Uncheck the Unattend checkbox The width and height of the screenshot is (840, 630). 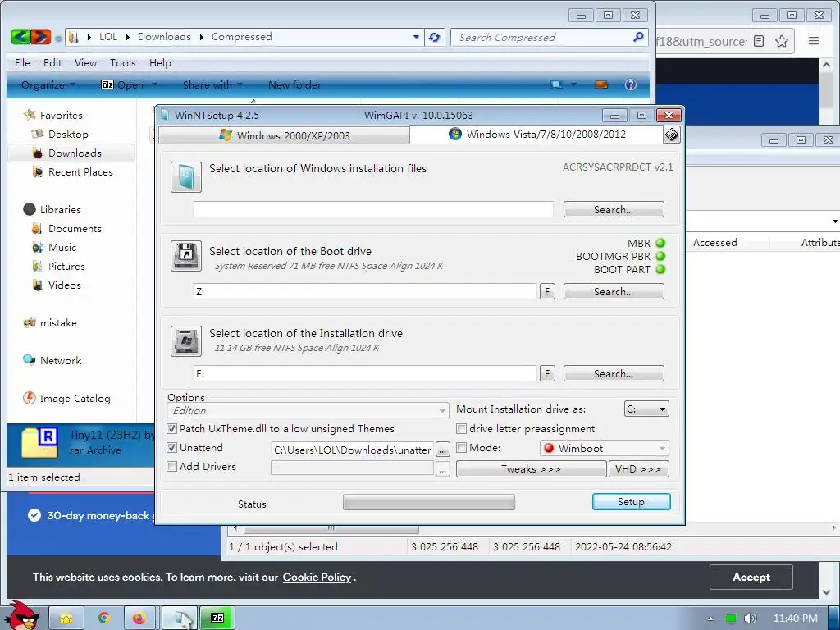click(x=172, y=447)
